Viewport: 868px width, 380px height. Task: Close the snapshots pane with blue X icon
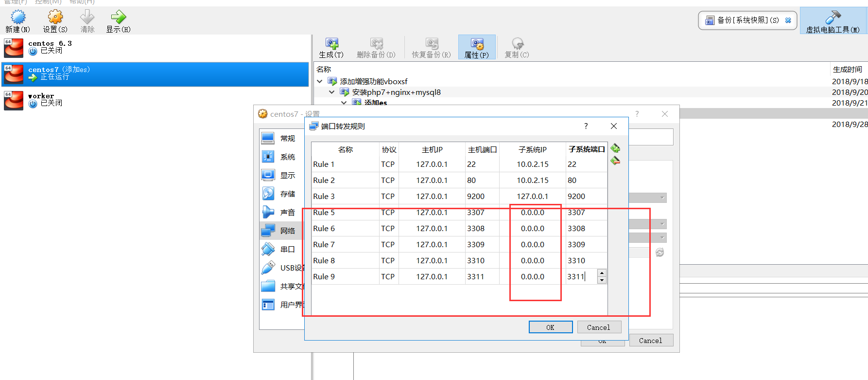click(x=788, y=20)
